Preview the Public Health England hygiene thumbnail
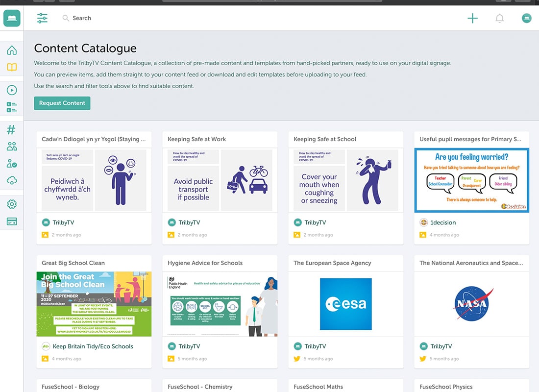Viewport: 539px width, 392px height. pos(220,304)
